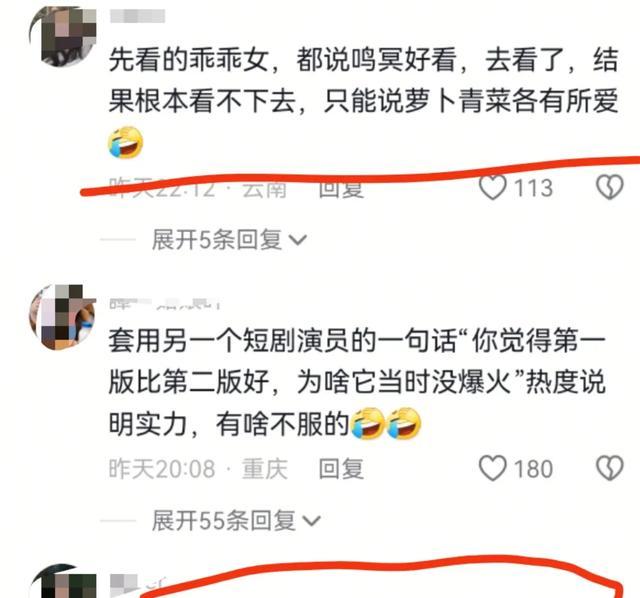Reply to the 云南 comment via 回复
Viewport: 640px width, 598px height.
[x=341, y=188]
